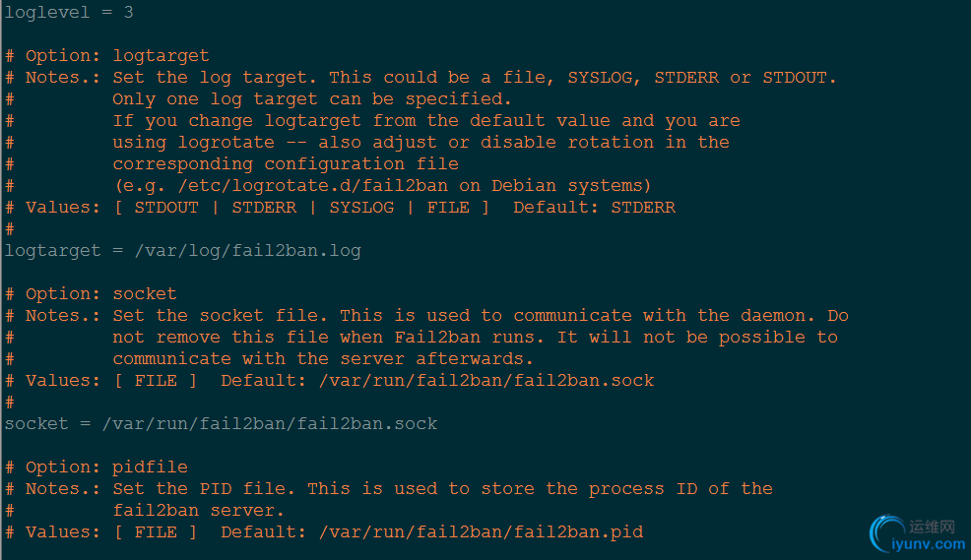The image size is (971, 560).
Task: Click the loglevel = 3 line
Action: pyautogui.click(x=69, y=13)
